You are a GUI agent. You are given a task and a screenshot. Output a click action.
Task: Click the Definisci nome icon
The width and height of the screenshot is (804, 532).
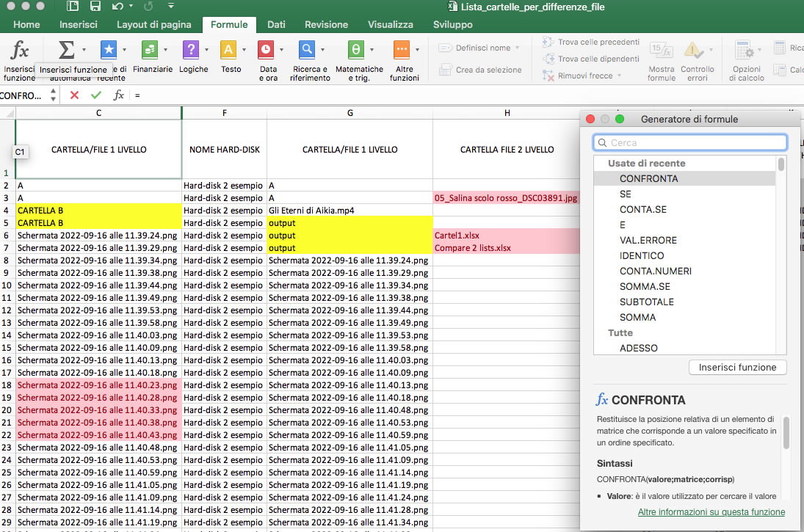(445, 48)
